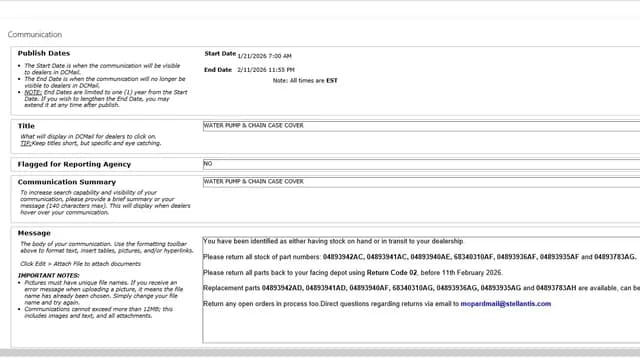The height and width of the screenshot is (360, 640).
Task: Click the 'Click Edit > Attach File' instruction text
Action: coord(80,264)
